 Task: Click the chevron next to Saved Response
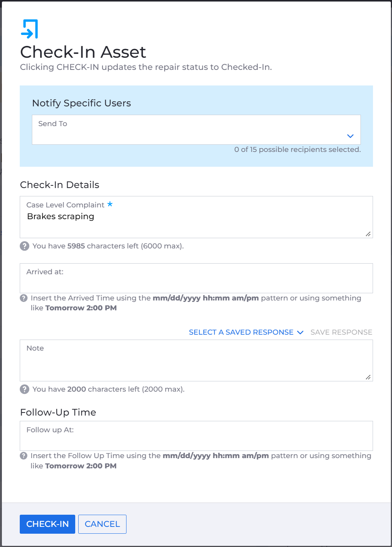coord(300,332)
